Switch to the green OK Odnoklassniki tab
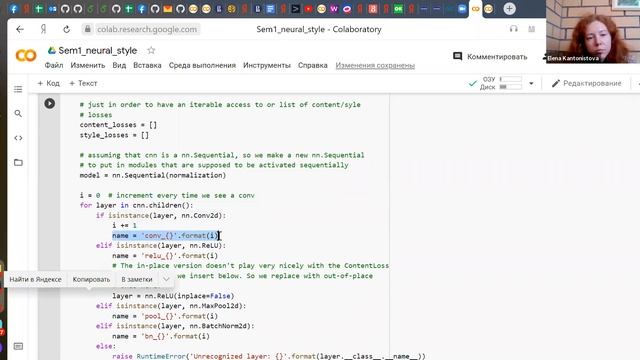The height and width of the screenshot is (360, 640). pos(398,9)
